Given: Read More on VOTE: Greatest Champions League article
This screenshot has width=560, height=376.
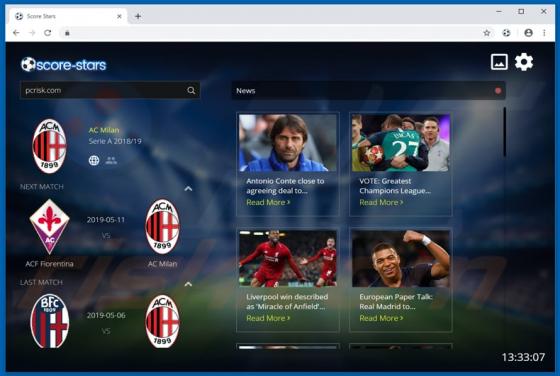Looking at the screenshot, I should pyautogui.click(x=381, y=202).
